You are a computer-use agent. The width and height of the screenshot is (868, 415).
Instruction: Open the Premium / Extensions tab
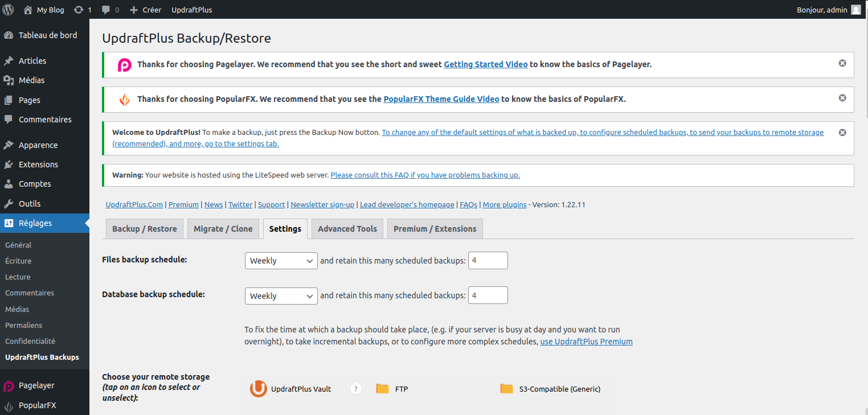tap(435, 229)
